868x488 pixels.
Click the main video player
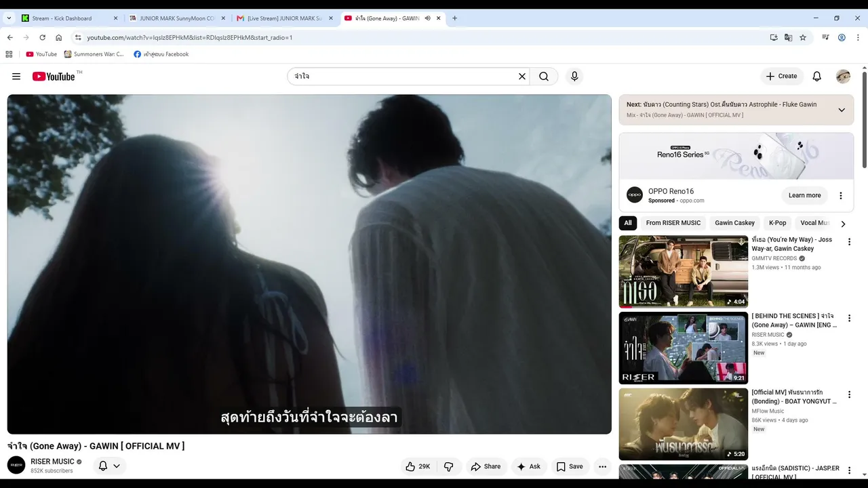point(309,264)
